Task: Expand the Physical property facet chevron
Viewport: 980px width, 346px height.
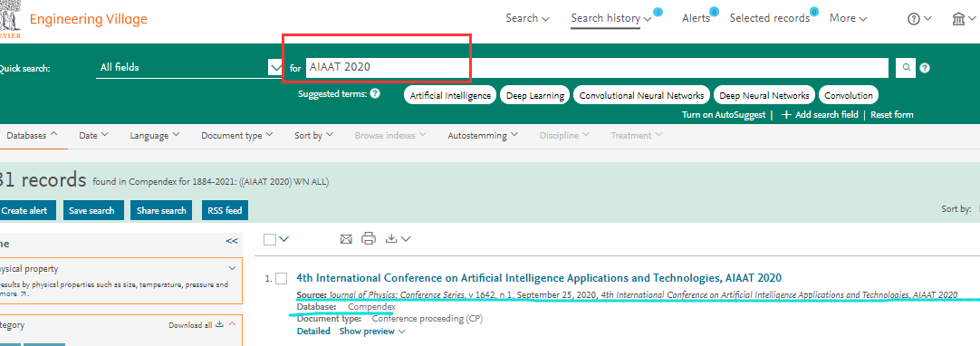Action: (x=233, y=268)
